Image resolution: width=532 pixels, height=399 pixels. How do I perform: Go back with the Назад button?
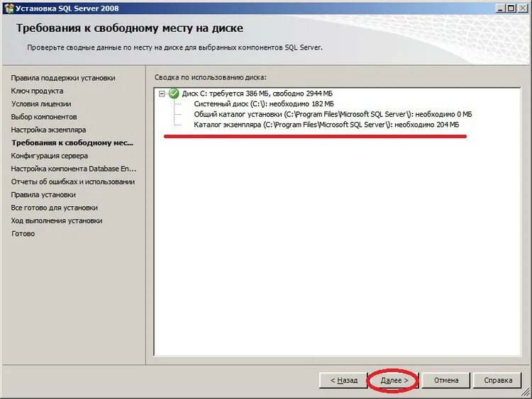343,381
